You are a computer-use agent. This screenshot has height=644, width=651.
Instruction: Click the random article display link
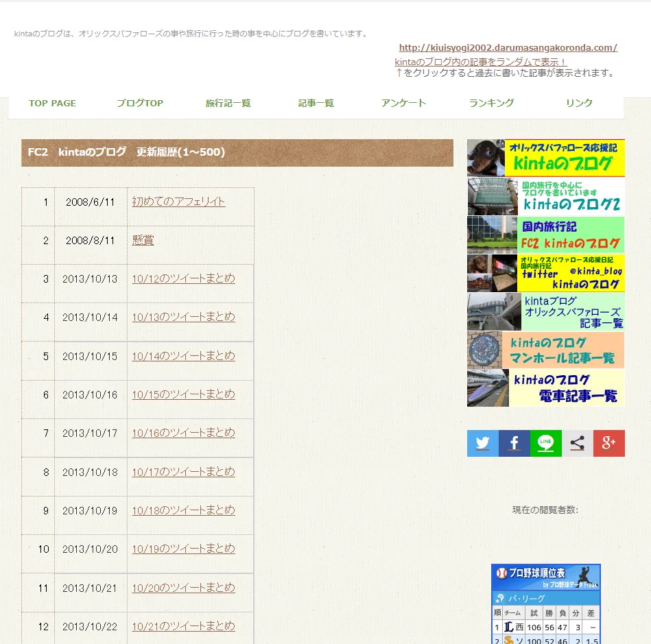[x=481, y=62]
